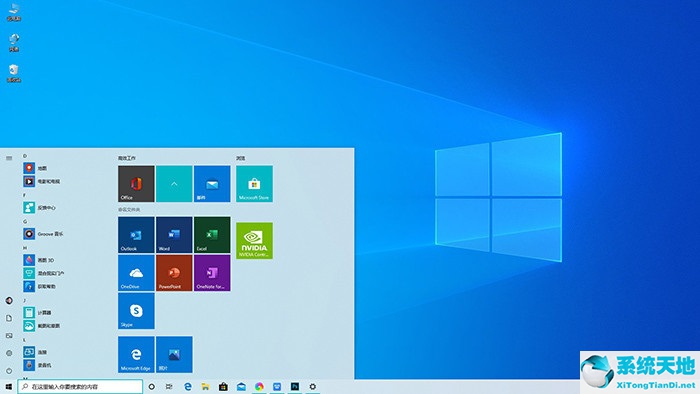The image size is (700, 394).
Task: Open Photoshop from the taskbar
Action: [295, 386]
